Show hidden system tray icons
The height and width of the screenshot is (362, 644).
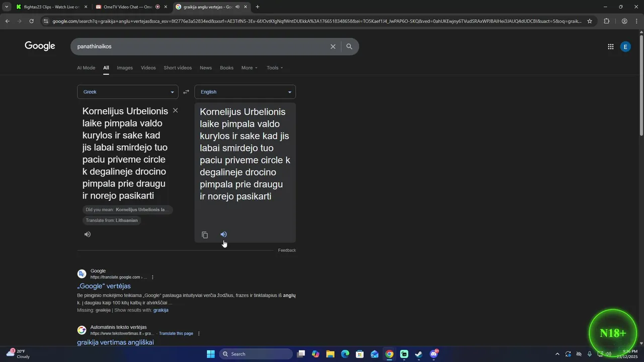pos(557,354)
